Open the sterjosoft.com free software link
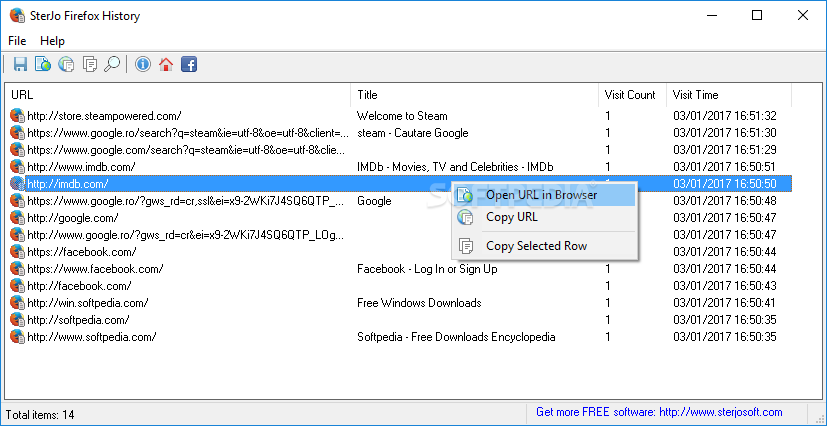The width and height of the screenshot is (827, 426). (659, 412)
